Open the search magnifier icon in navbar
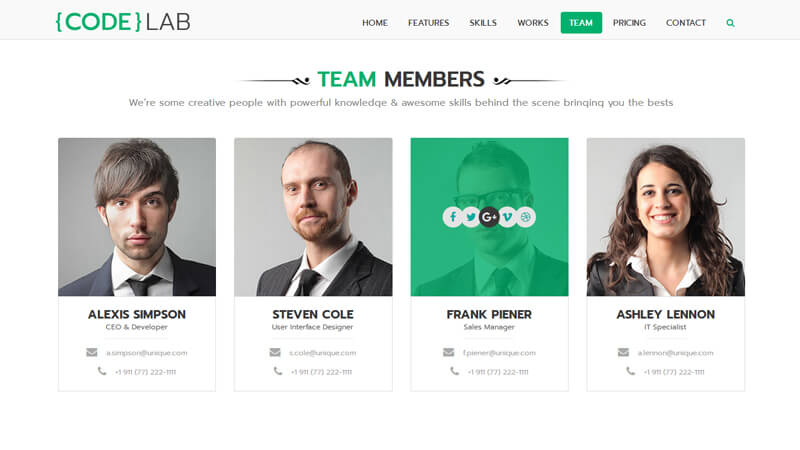800x450 pixels. [730, 23]
